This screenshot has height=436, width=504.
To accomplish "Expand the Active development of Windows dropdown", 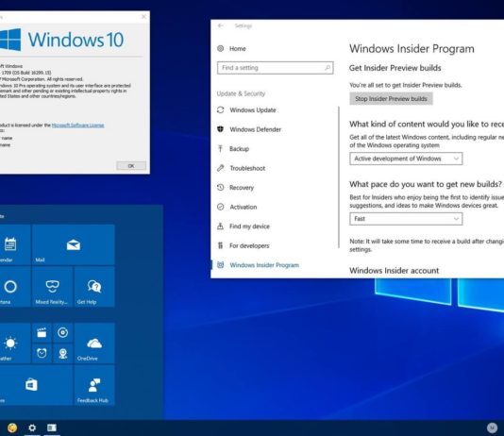I will coord(406,159).
